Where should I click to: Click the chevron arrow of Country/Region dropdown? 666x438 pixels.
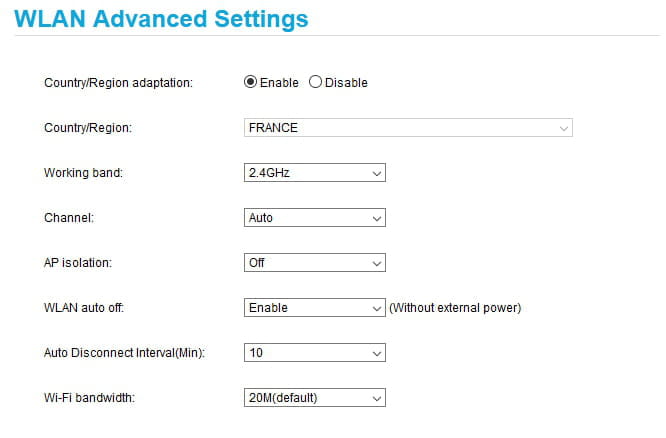(x=565, y=128)
